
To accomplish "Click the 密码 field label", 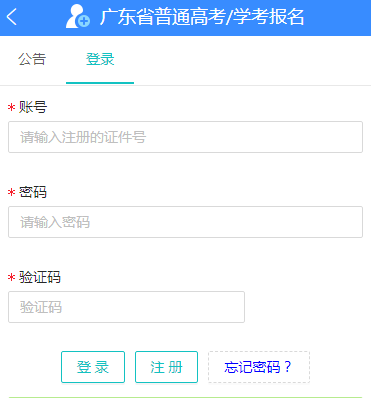I will coord(33,192).
